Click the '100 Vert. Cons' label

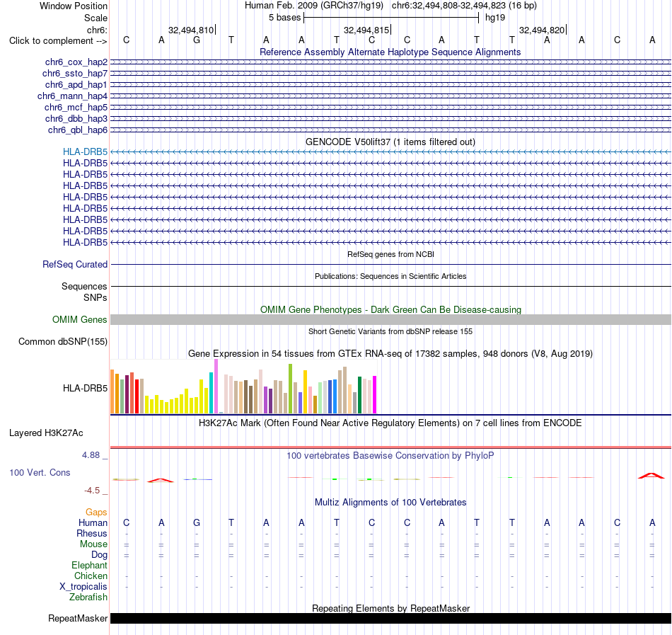[40, 472]
